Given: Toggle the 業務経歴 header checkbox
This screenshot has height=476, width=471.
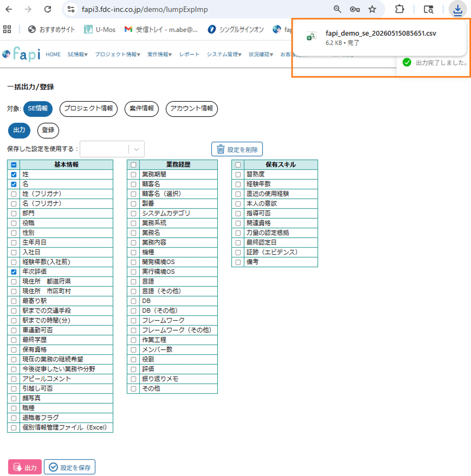Looking at the screenshot, I should pos(133,165).
